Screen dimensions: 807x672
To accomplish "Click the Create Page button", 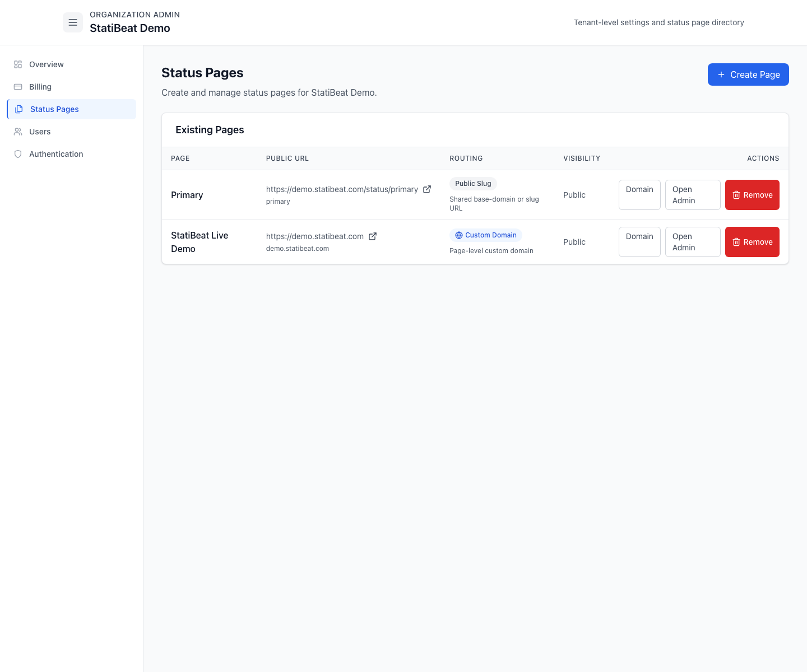I will point(748,74).
